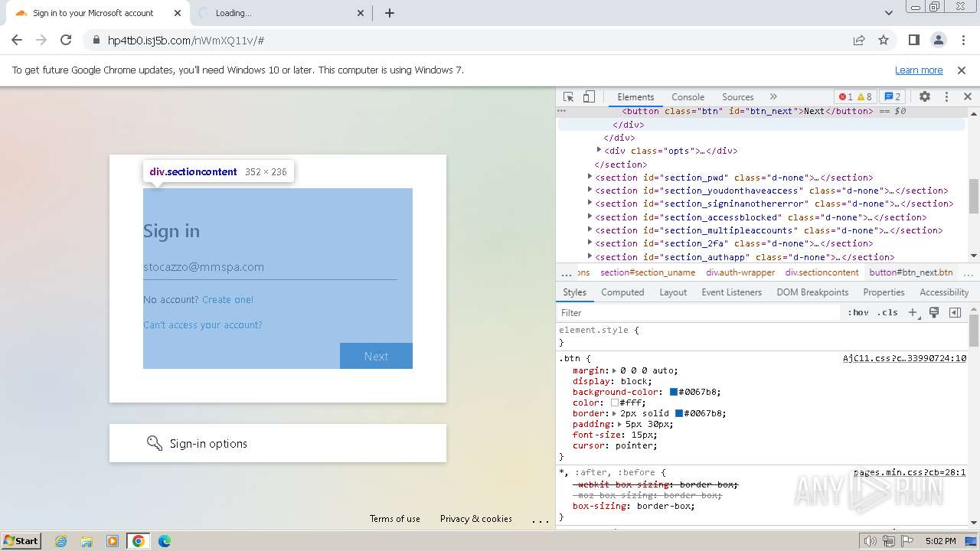Toggle the .cls class editor button
Screen dimensions: 980x551
tap(887, 312)
